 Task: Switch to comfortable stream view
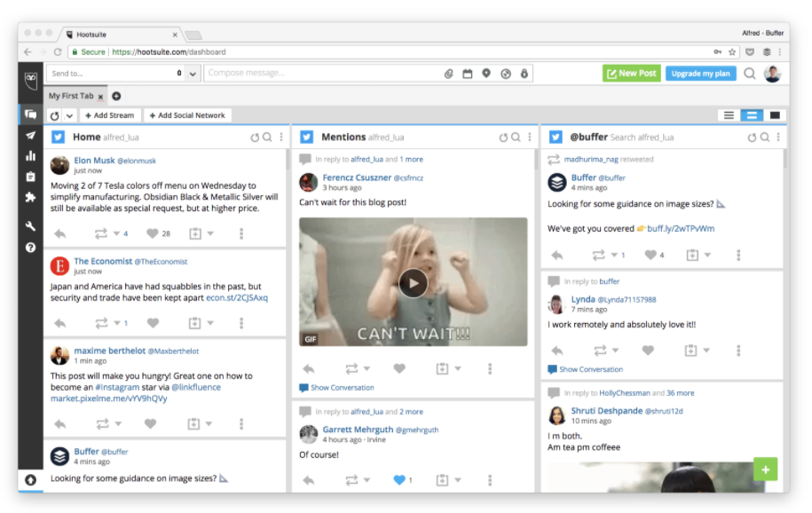[x=775, y=115]
